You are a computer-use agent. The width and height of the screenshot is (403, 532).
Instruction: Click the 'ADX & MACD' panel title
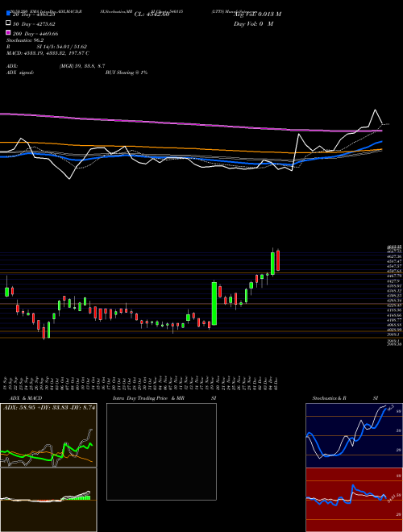tap(26, 398)
